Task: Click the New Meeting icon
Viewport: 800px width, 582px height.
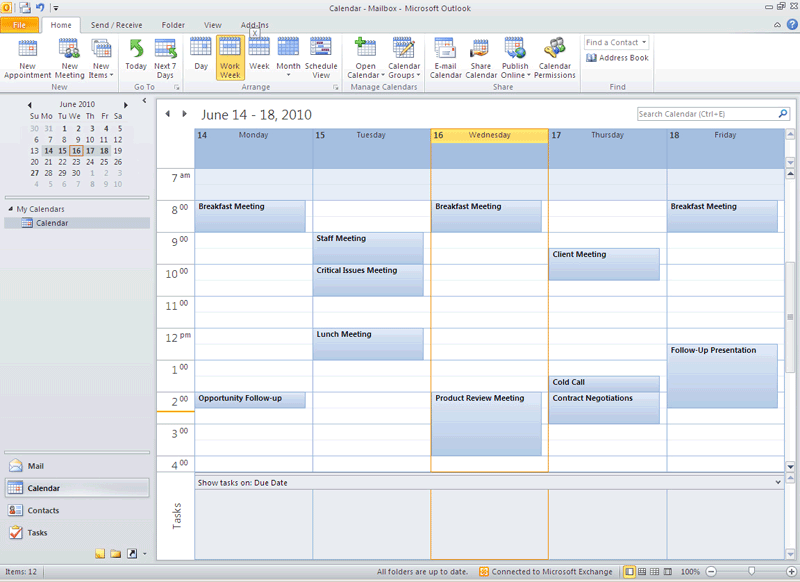Action: 69,58
